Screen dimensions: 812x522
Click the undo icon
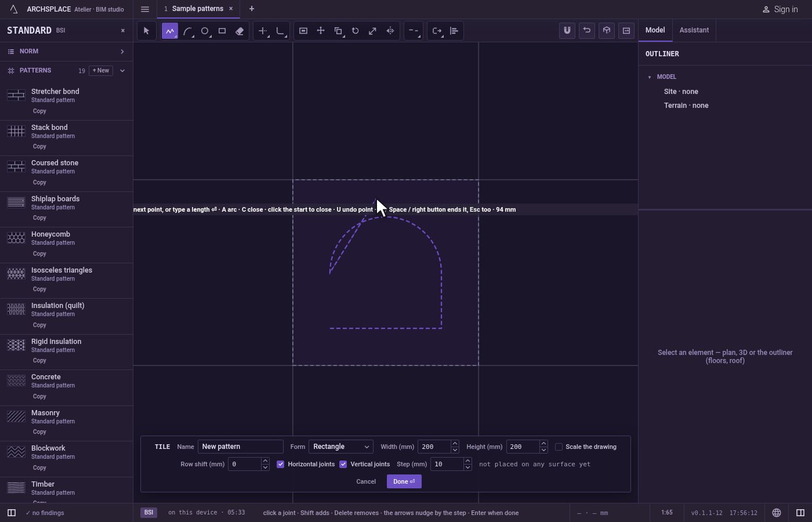[587, 31]
